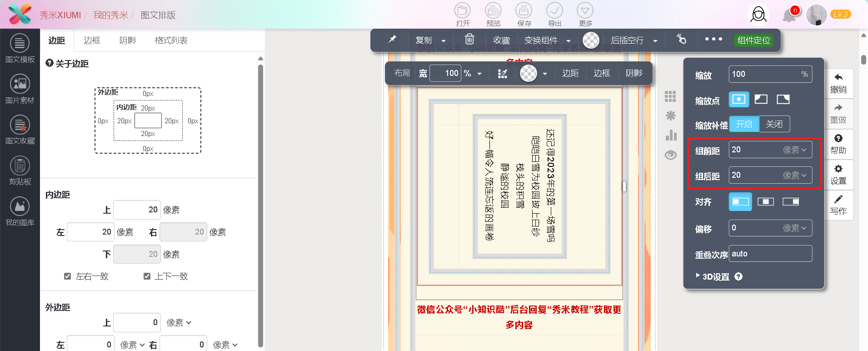The width and height of the screenshot is (868, 351).
Task: Click the 写作 writing button
Action: 838,205
